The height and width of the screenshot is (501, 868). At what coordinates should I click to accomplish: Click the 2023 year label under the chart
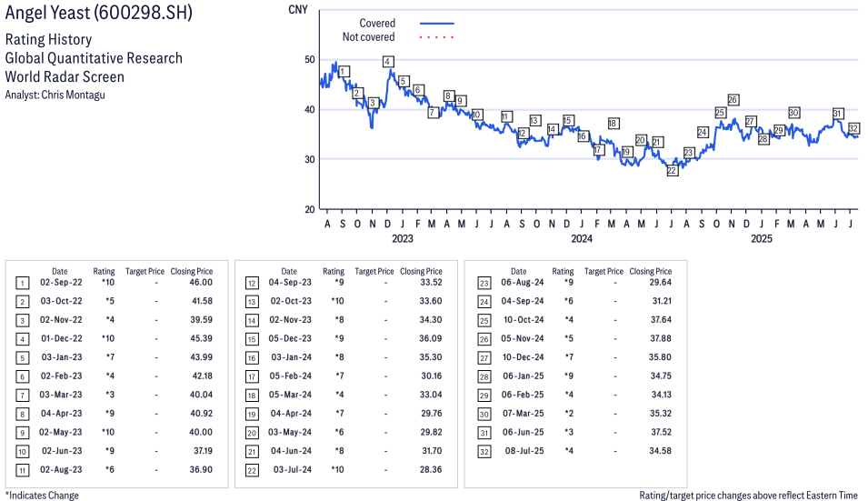[402, 238]
